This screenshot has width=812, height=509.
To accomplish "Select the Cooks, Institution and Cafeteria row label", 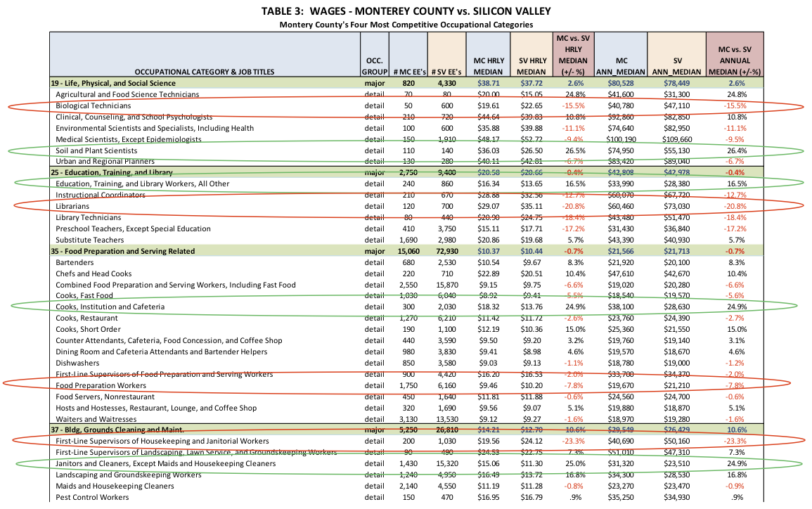I will pos(110,307).
